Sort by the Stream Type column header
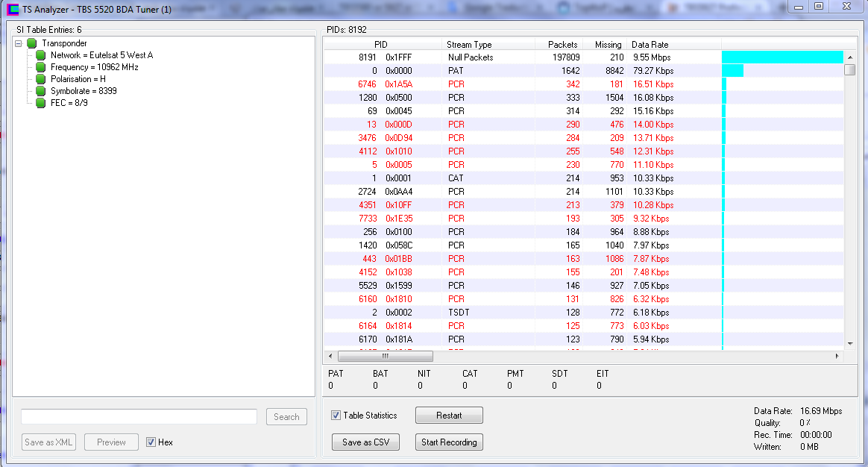 [x=469, y=45]
